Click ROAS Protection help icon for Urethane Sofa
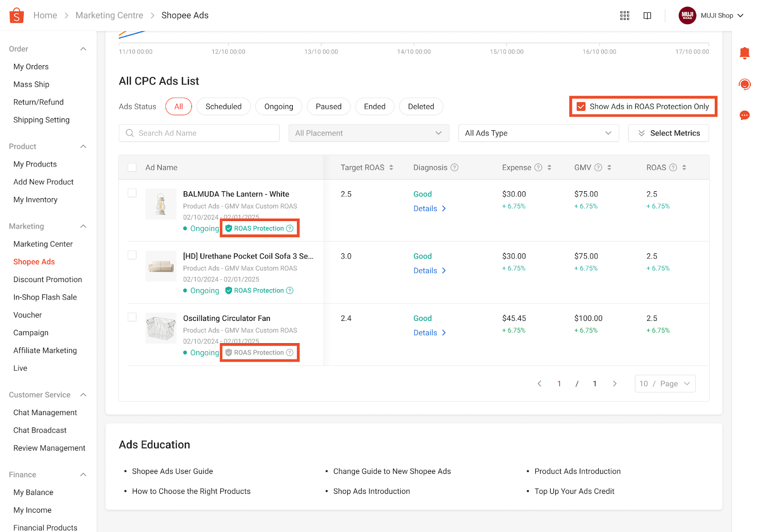 coord(290,291)
